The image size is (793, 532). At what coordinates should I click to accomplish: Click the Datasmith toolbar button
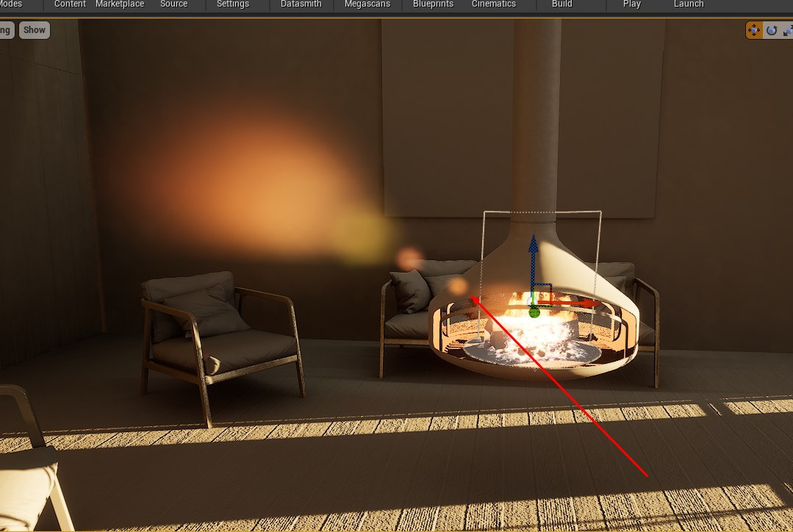point(301,4)
